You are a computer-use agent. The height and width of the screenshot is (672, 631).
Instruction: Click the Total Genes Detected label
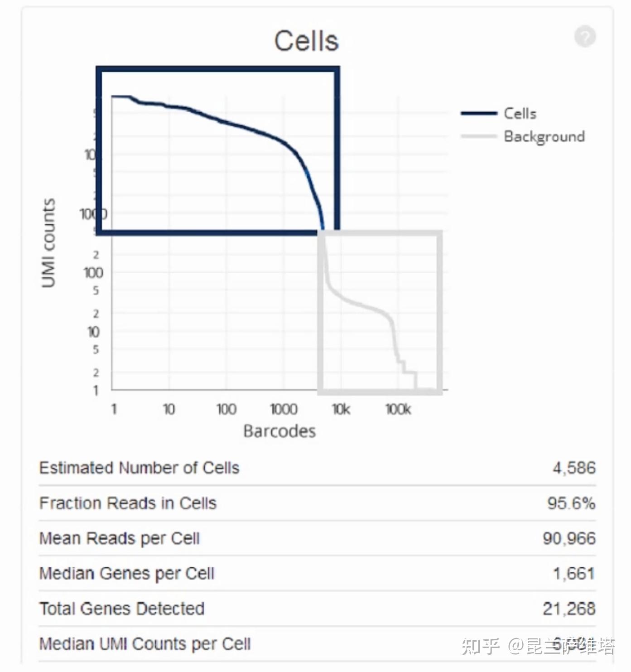[x=122, y=609]
